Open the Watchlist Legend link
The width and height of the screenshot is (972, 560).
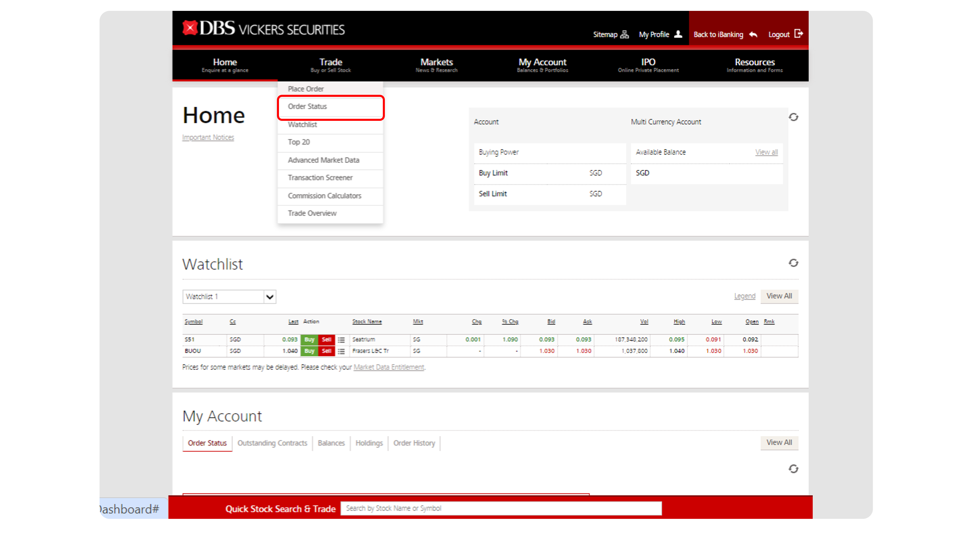click(x=744, y=296)
